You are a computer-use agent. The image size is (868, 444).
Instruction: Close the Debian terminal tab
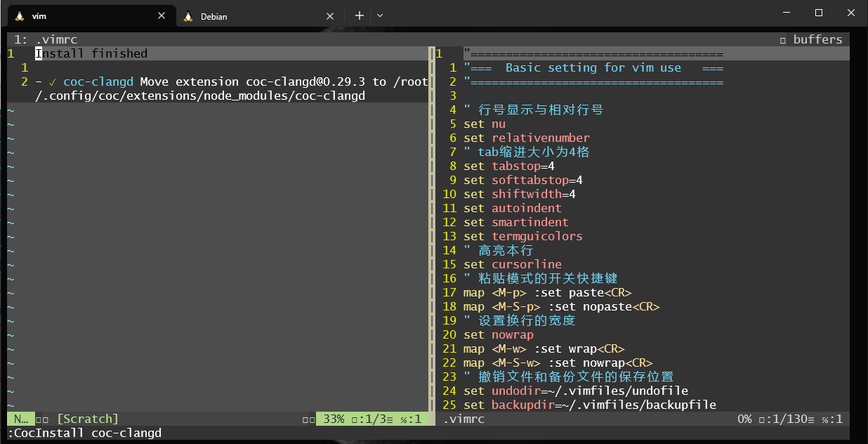(x=330, y=15)
